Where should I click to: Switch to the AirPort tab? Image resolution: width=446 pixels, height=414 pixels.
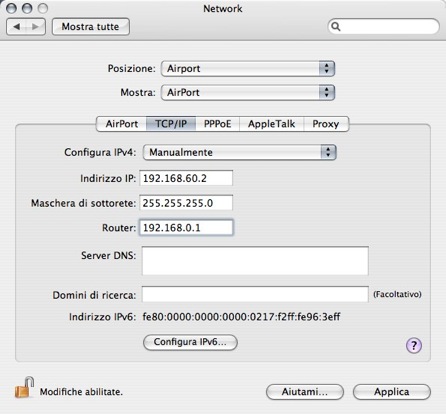pyautogui.click(x=121, y=124)
